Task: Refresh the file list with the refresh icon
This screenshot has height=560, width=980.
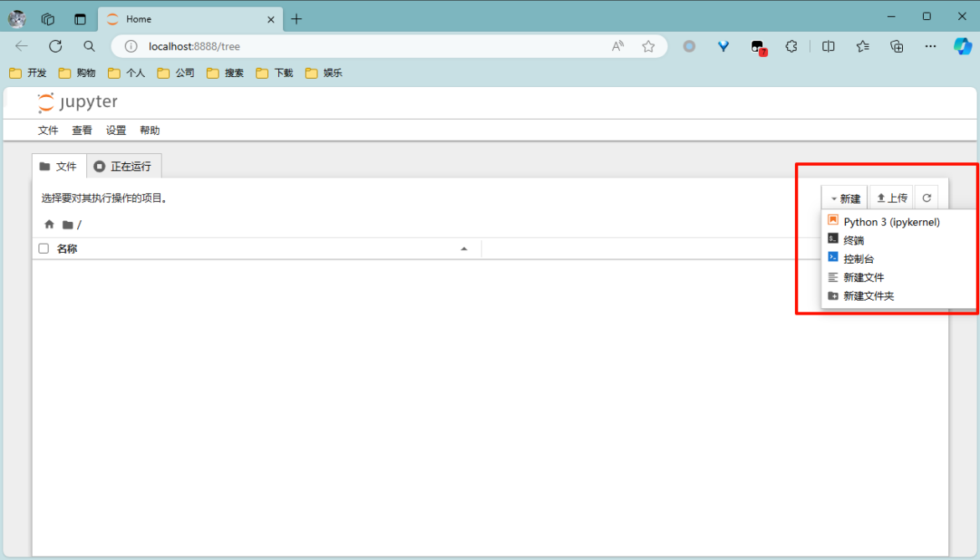Action: (x=926, y=197)
